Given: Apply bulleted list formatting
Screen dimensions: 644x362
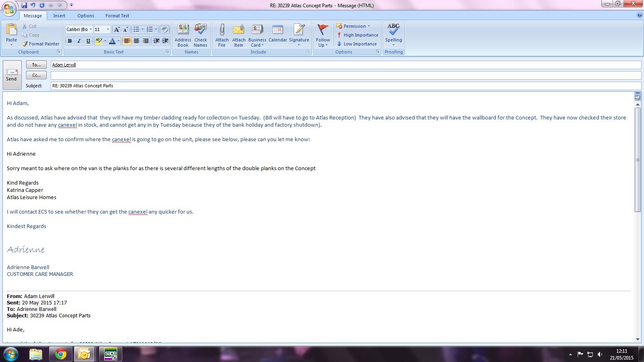Looking at the screenshot, I should point(136,29).
